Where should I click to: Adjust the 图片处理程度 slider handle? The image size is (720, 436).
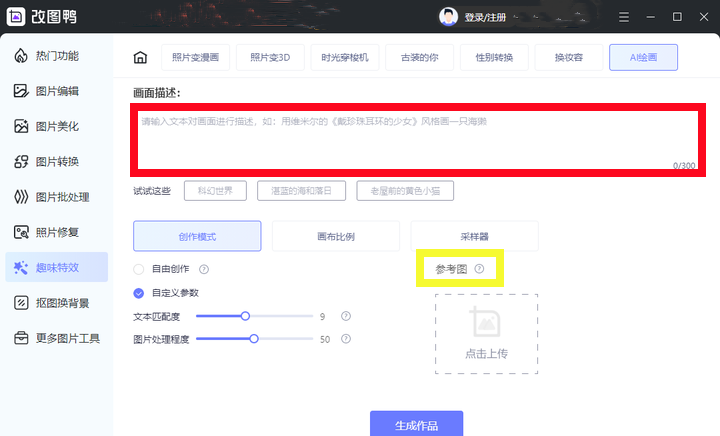click(254, 339)
